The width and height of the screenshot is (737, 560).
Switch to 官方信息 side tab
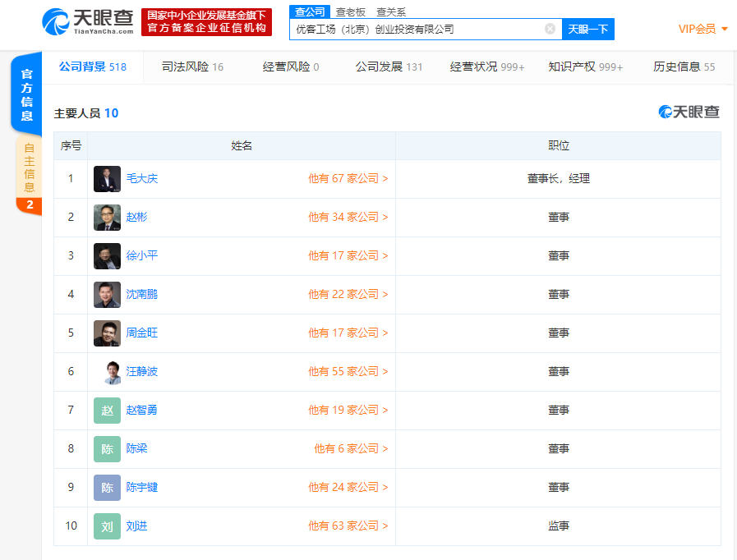(x=27, y=94)
